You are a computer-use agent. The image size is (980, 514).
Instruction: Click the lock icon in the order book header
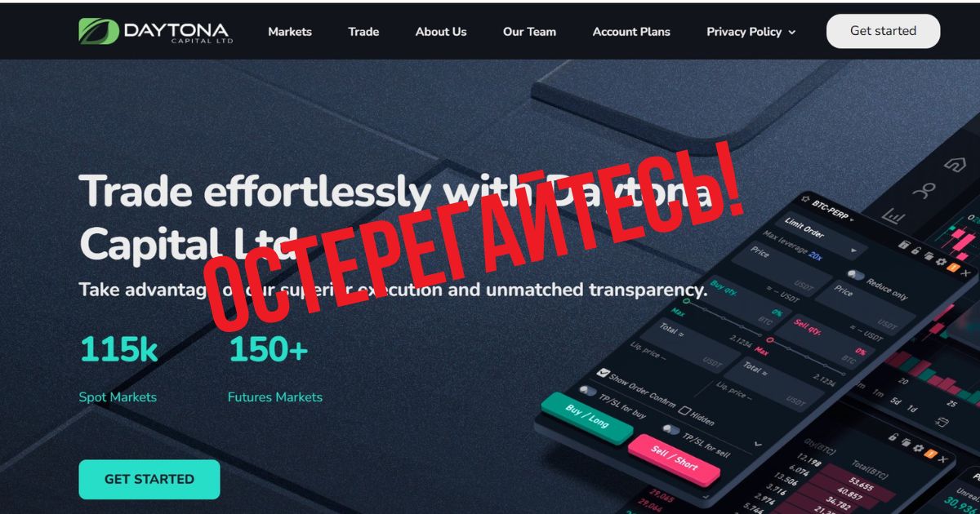893,436
